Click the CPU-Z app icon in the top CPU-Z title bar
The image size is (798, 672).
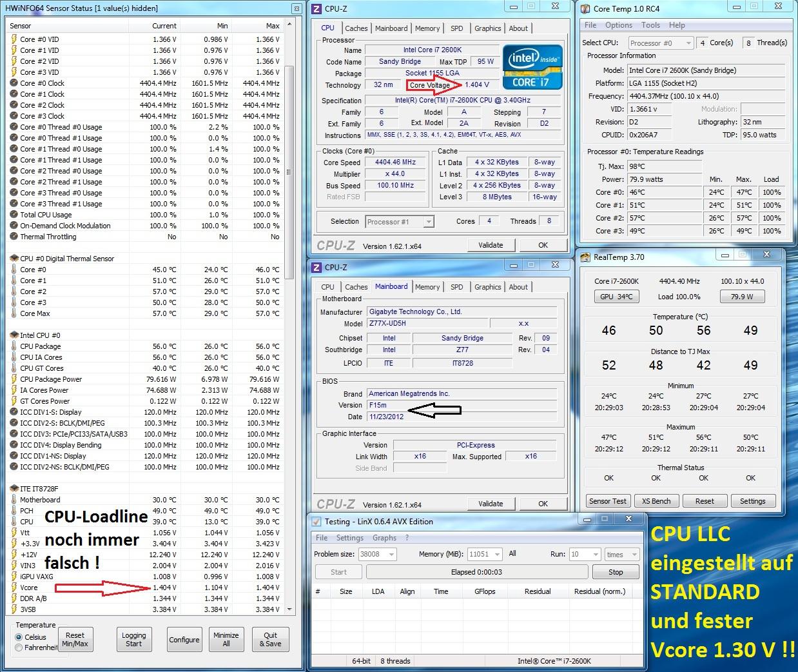[316, 8]
